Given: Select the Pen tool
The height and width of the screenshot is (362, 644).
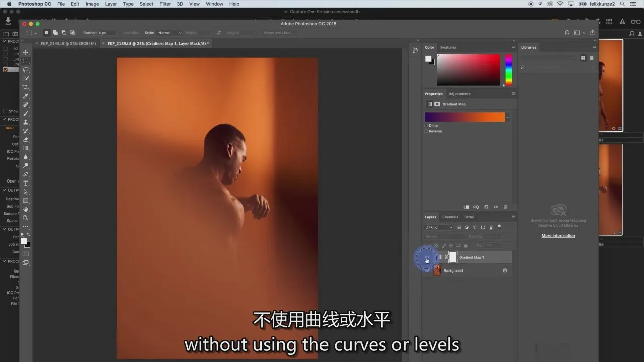Looking at the screenshot, I should 26,174.
